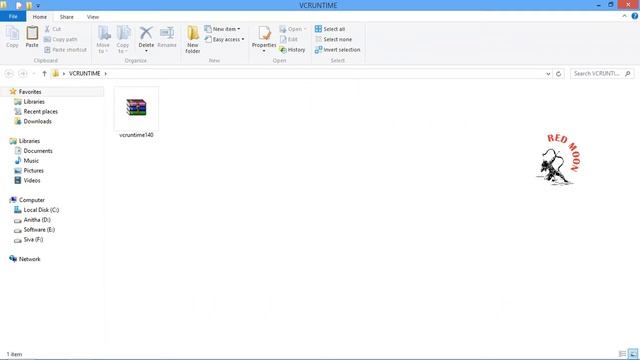Click the Rename icon
Screen dimensions: 640x360
(167, 33)
